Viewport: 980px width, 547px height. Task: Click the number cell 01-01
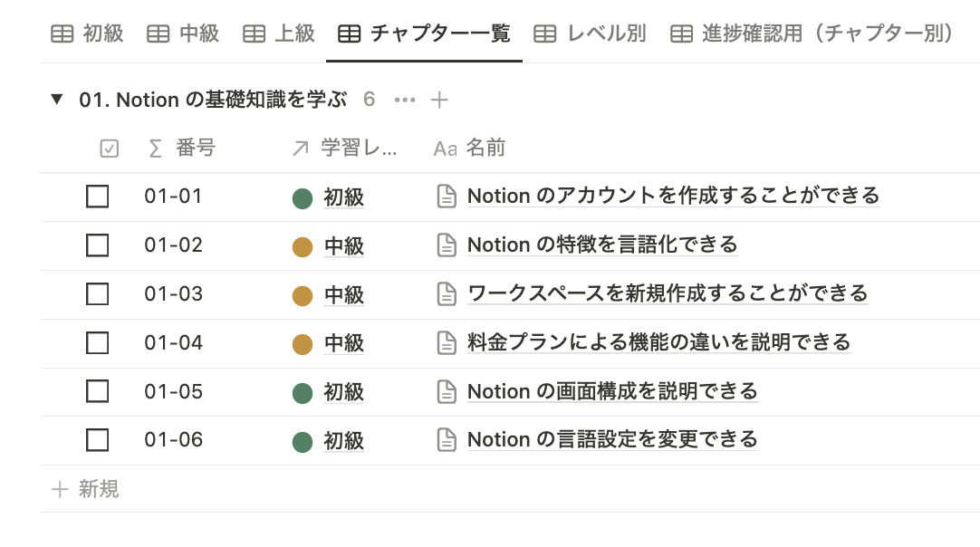coord(173,197)
